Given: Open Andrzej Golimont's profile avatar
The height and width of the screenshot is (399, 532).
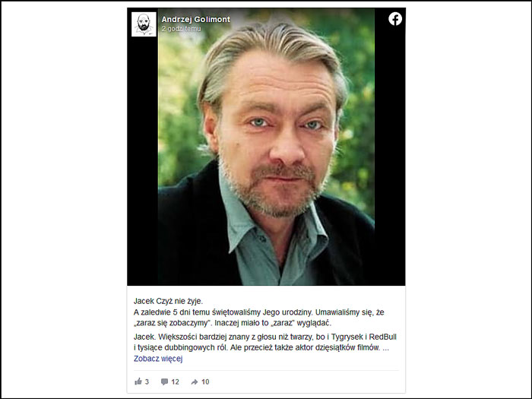Looking at the screenshot, I should (144, 24).
